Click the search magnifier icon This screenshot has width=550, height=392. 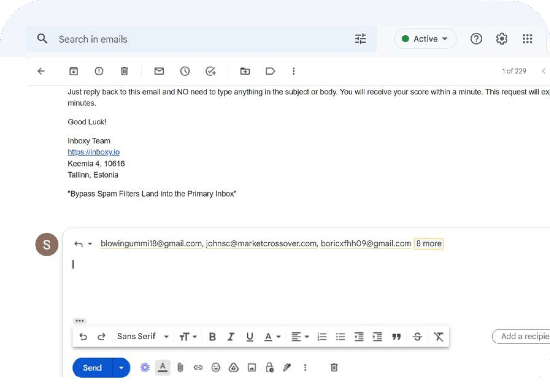pos(42,38)
